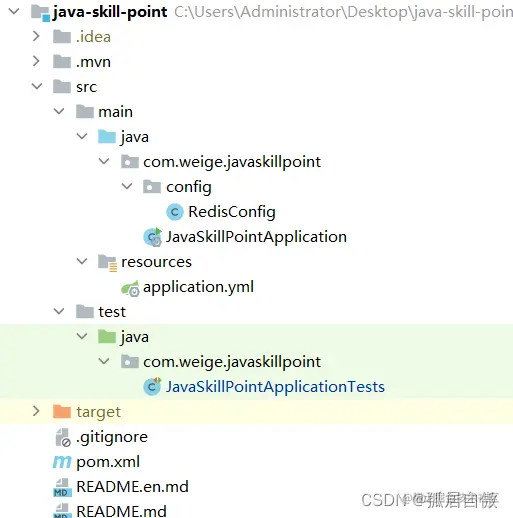Select the resources folder name
This screenshot has height=518, width=513.
[x=156, y=262]
